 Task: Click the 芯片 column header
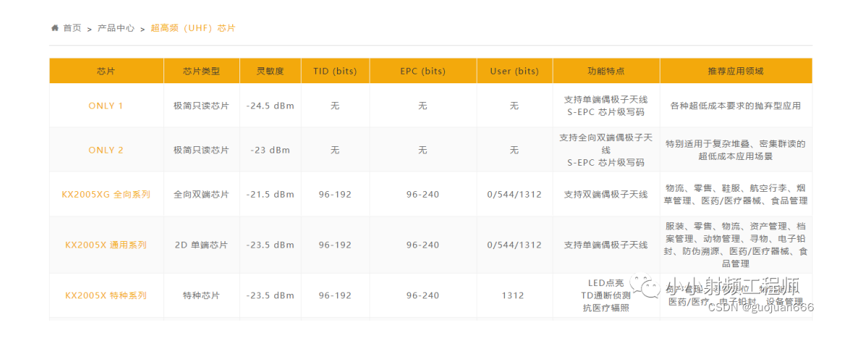coord(106,71)
